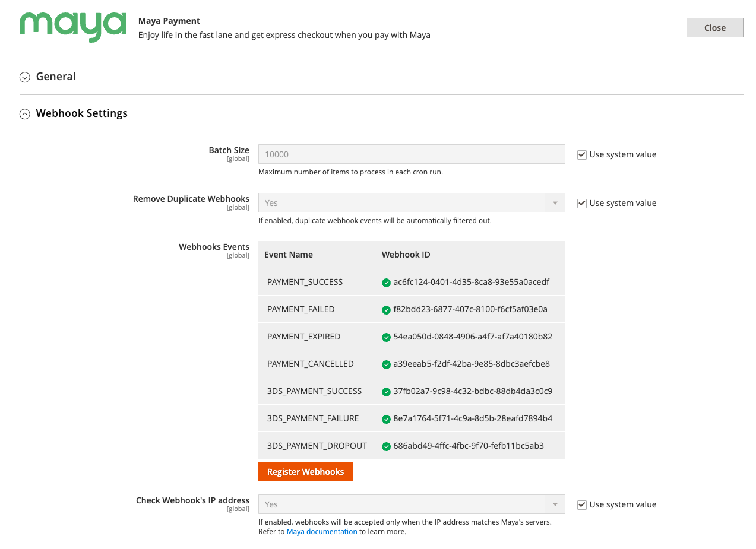The image size is (756, 549).
Task: Open Check Webhook's IP address dropdown
Action: point(411,504)
